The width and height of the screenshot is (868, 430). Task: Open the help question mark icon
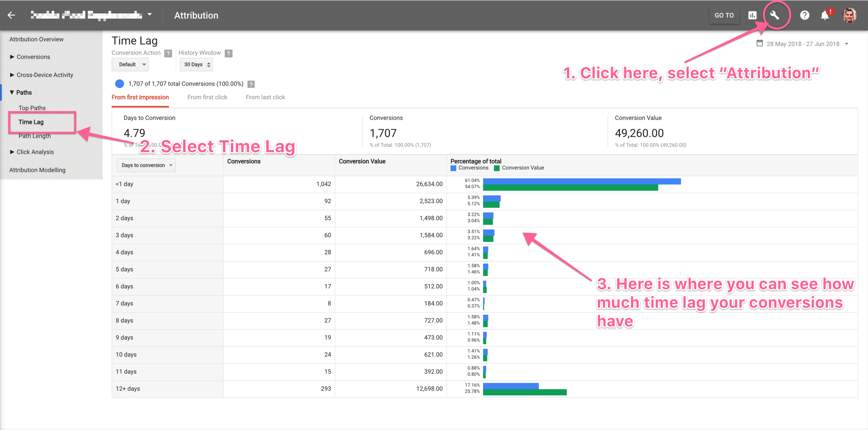(804, 15)
